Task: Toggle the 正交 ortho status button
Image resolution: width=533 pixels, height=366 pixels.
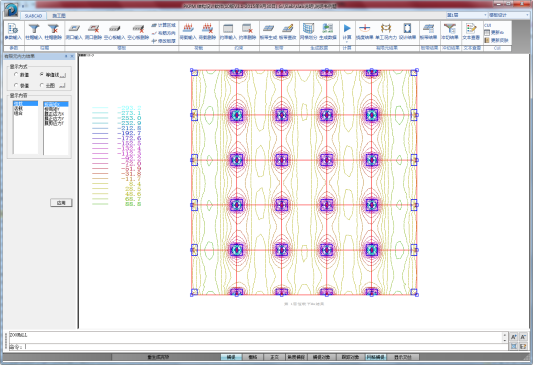Action: pos(274,357)
